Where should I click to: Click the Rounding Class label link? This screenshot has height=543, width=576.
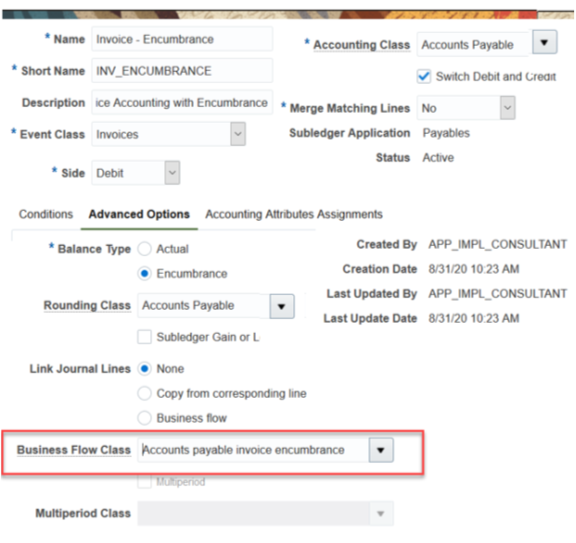point(87,305)
